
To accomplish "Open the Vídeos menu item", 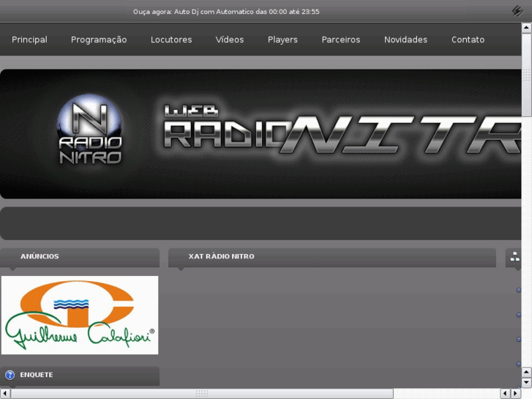I will (230, 40).
